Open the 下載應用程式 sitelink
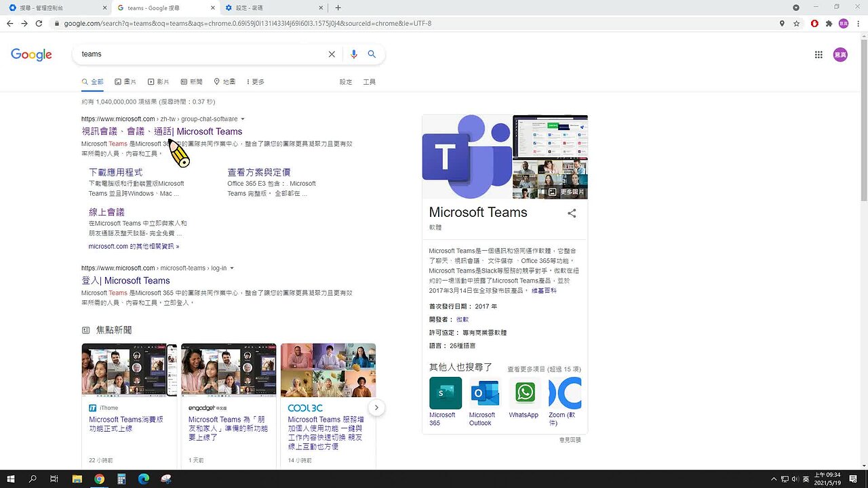 pyautogui.click(x=115, y=172)
